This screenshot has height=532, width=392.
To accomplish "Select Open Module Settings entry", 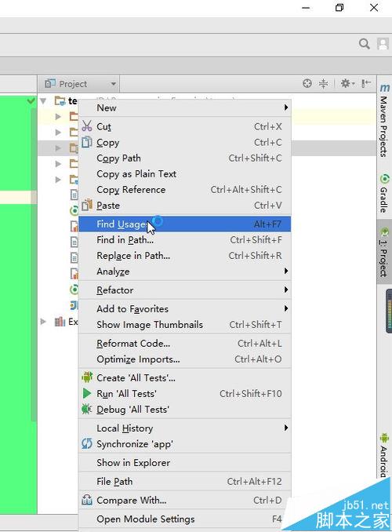I will click(185, 519).
